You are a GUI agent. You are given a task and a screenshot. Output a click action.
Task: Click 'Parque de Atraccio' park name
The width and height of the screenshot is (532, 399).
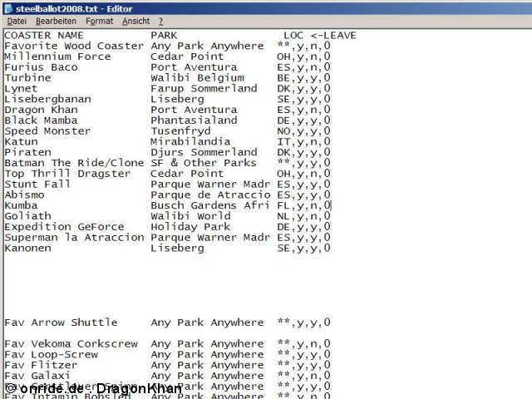click(210, 195)
